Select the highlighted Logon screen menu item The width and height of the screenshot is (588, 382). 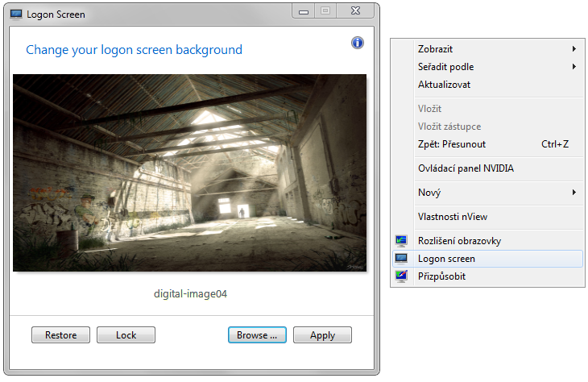(487, 259)
